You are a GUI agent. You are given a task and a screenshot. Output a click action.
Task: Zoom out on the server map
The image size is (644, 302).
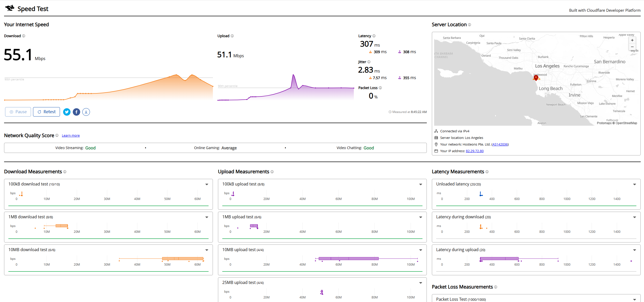coord(632,47)
